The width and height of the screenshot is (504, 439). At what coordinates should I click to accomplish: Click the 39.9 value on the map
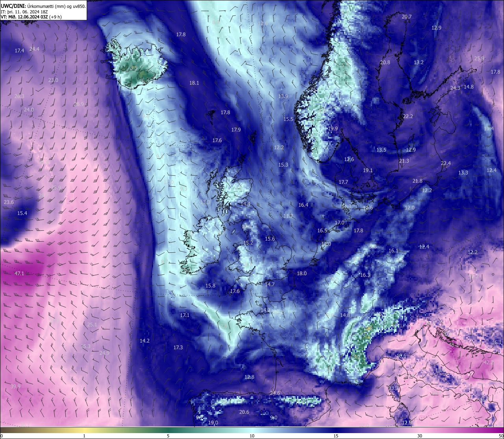[15, 386]
